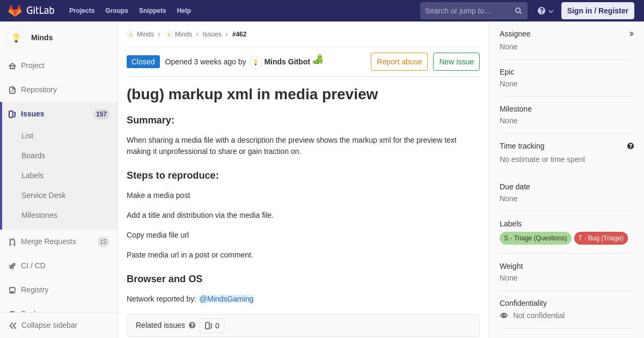
Task: Click the 157 issues count badge
Action: 101,114
